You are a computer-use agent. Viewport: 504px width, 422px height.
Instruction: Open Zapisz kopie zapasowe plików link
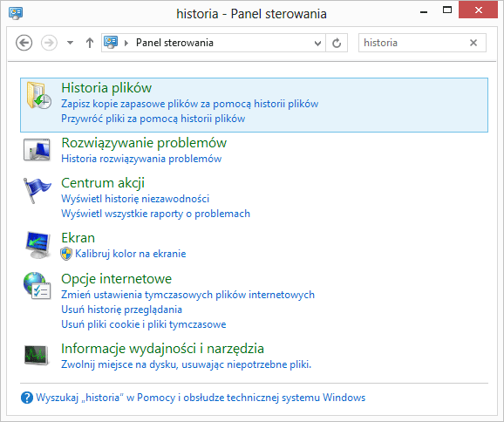pyautogui.click(x=189, y=104)
